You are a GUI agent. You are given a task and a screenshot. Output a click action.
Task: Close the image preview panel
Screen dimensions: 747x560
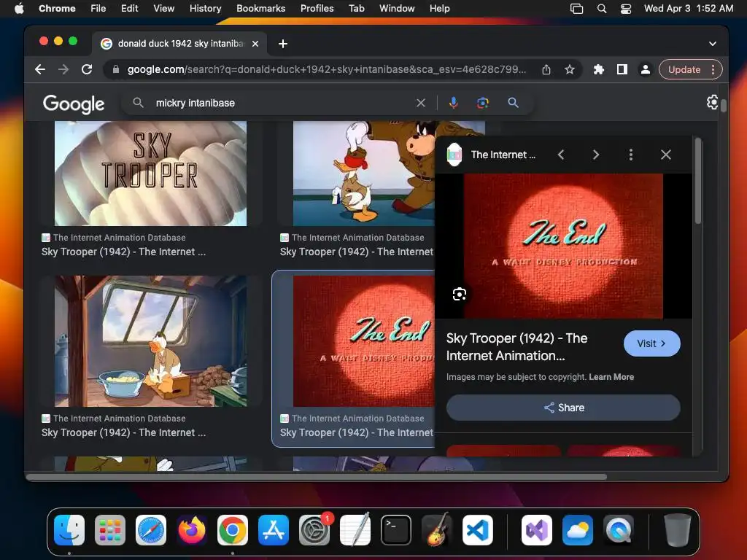666,155
